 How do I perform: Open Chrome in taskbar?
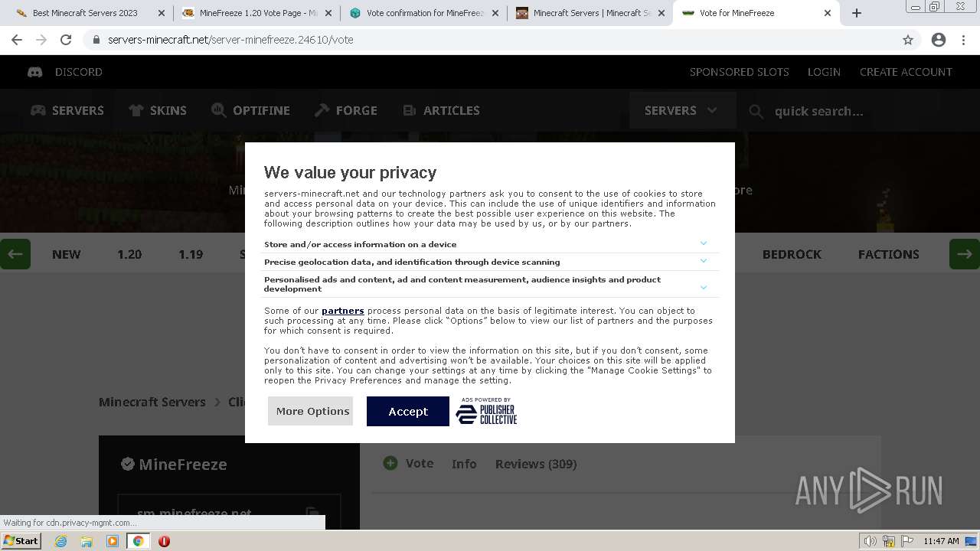click(138, 541)
